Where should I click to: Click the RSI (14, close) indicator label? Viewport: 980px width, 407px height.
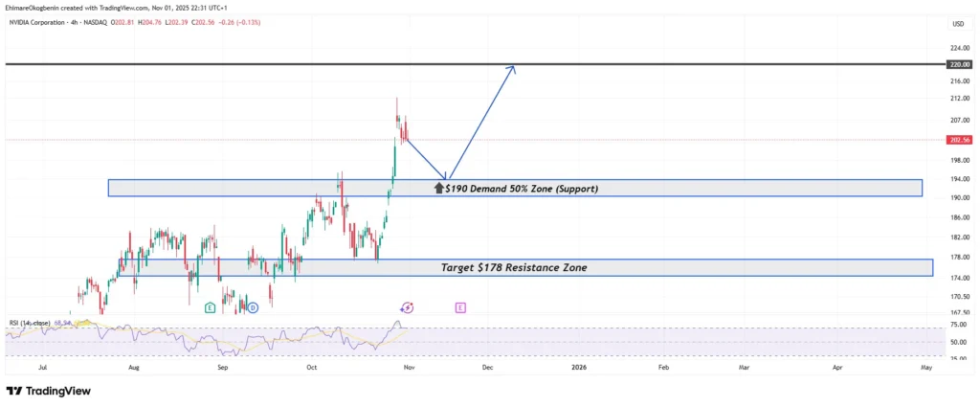click(x=30, y=323)
